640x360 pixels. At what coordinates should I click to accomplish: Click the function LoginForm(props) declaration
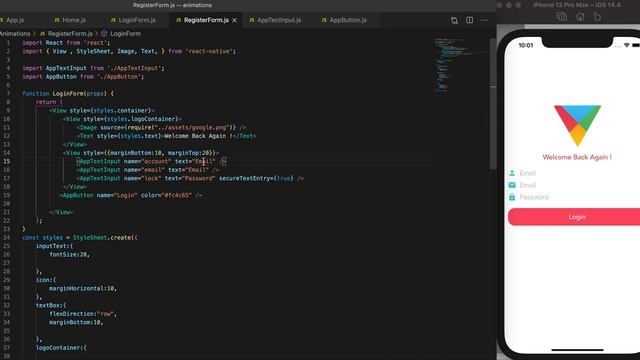coord(68,93)
